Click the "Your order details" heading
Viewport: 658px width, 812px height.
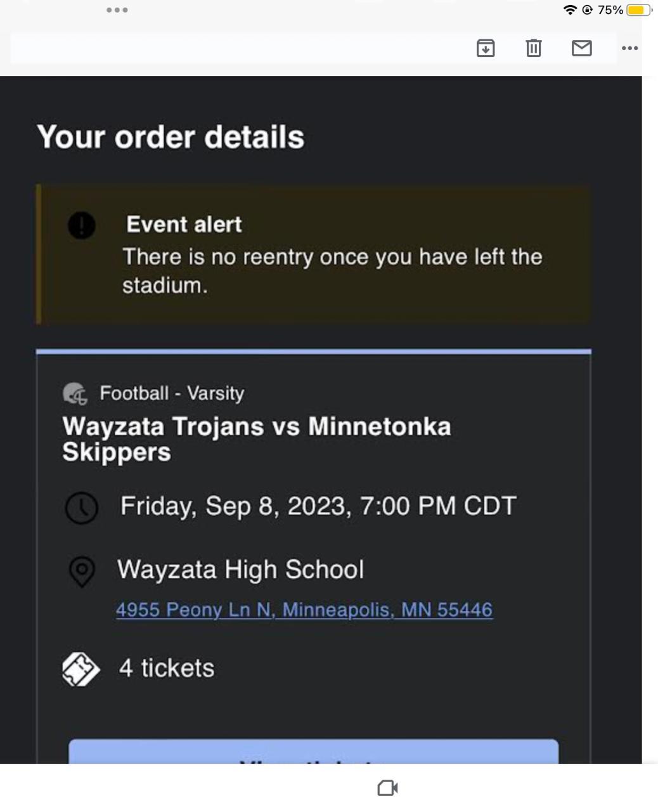171,137
